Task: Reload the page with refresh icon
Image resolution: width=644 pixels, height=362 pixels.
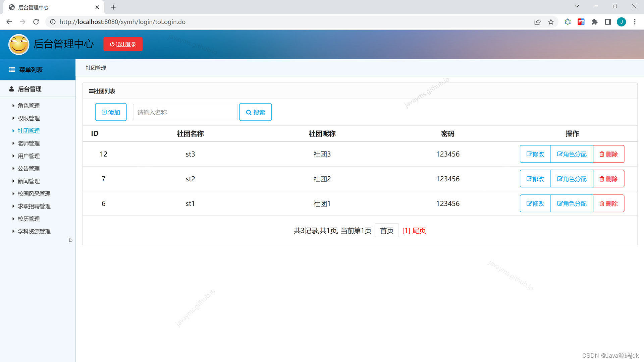Action: (x=36, y=22)
